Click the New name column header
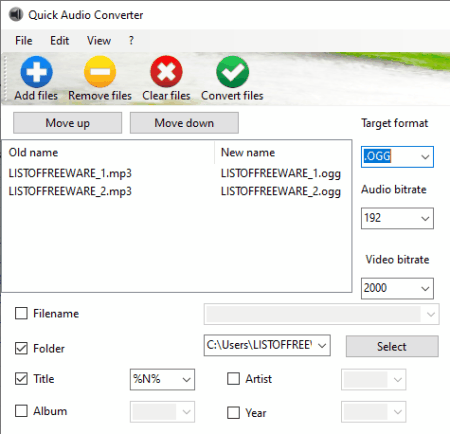Viewport: 450px width, 434px height. [x=283, y=153]
